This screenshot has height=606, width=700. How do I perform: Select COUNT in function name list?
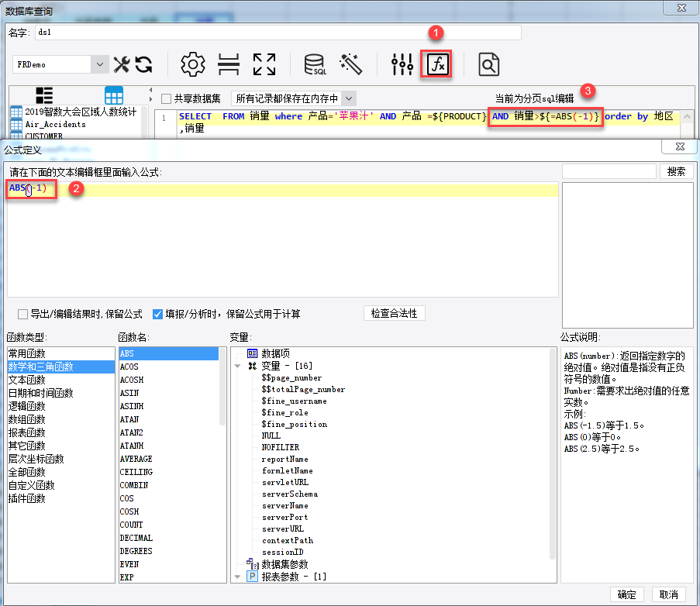click(x=169, y=525)
